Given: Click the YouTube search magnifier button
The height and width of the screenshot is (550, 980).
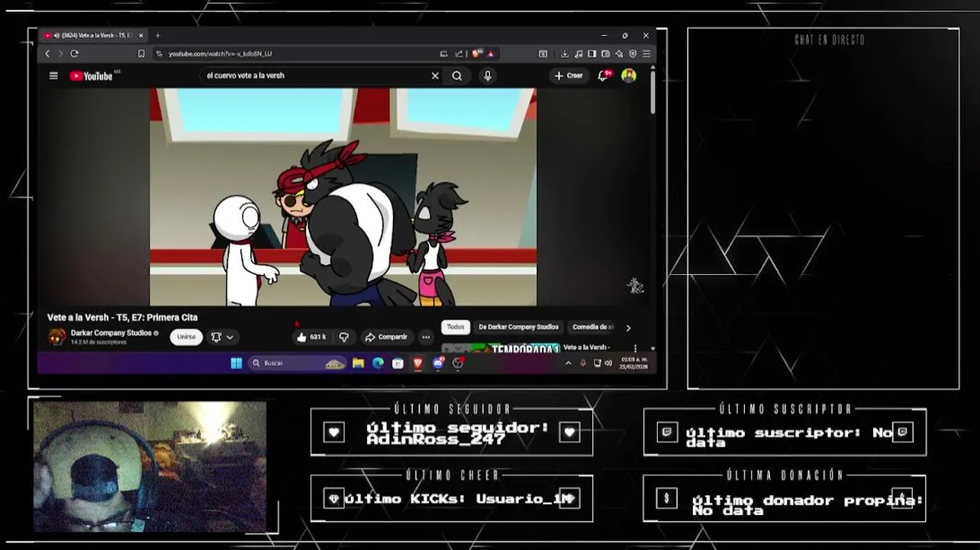Looking at the screenshot, I should tap(456, 76).
